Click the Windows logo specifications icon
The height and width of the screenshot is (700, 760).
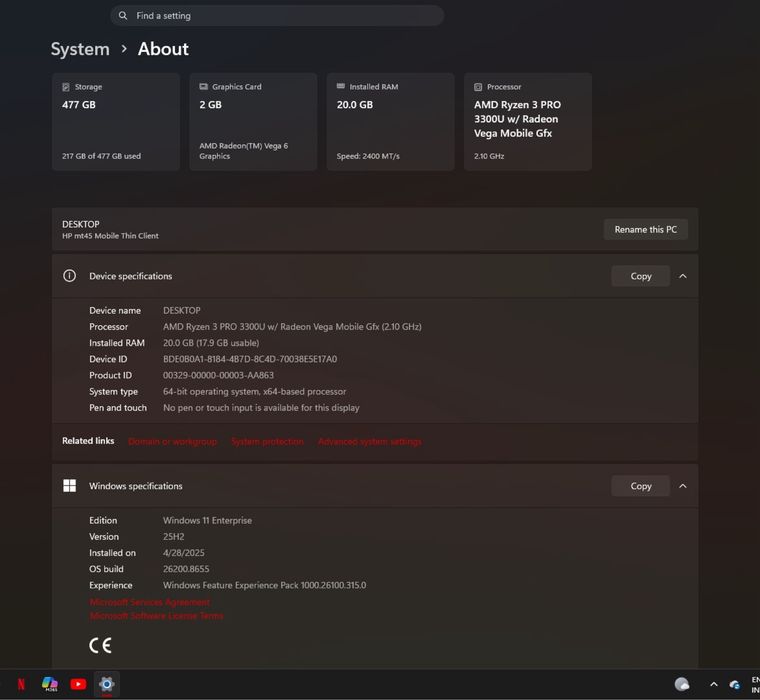click(x=69, y=486)
